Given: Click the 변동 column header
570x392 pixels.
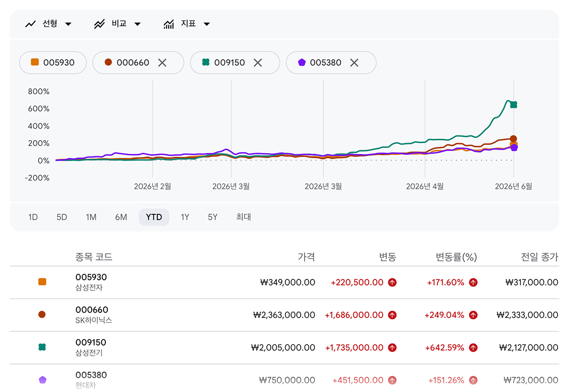Looking at the screenshot, I should coord(388,257).
